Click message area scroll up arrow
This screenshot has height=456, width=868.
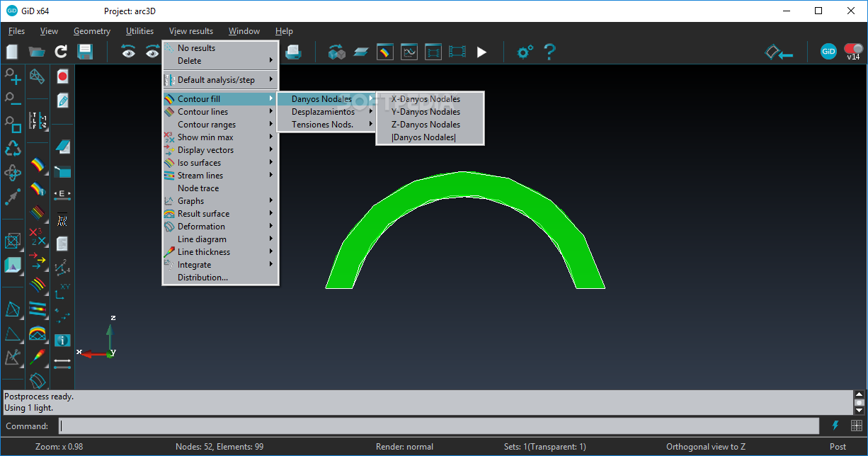point(860,395)
